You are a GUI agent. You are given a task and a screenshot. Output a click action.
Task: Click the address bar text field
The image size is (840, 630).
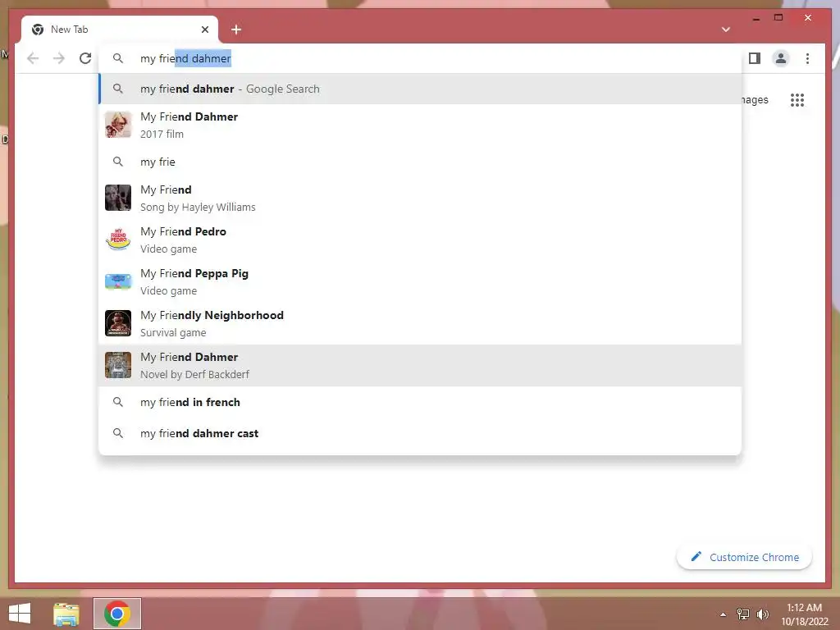tap(421, 58)
